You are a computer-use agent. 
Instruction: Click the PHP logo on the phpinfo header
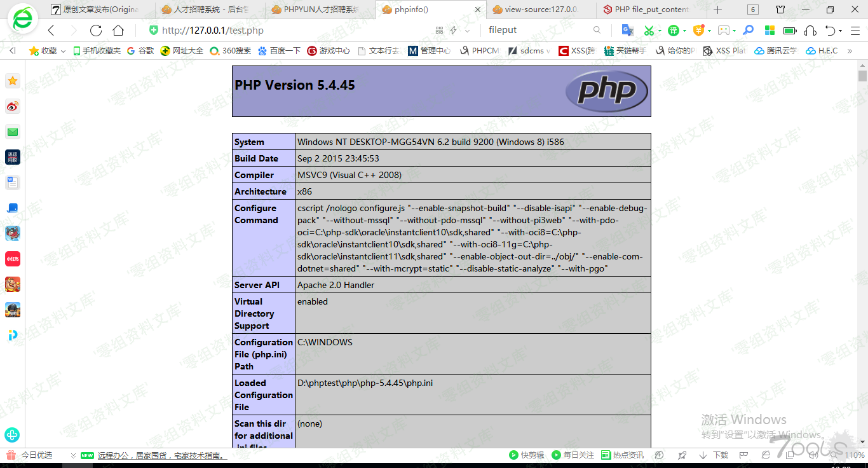tap(606, 92)
